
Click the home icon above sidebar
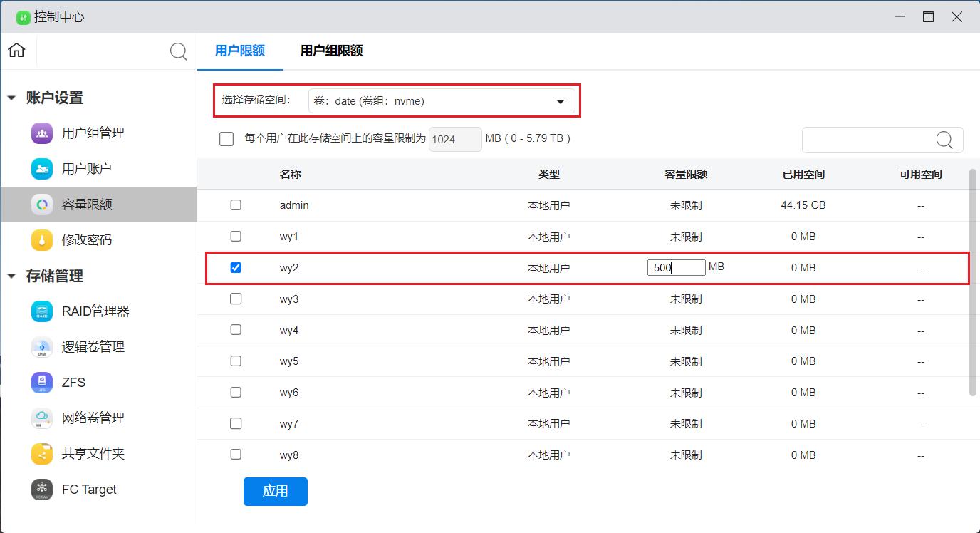(x=16, y=51)
